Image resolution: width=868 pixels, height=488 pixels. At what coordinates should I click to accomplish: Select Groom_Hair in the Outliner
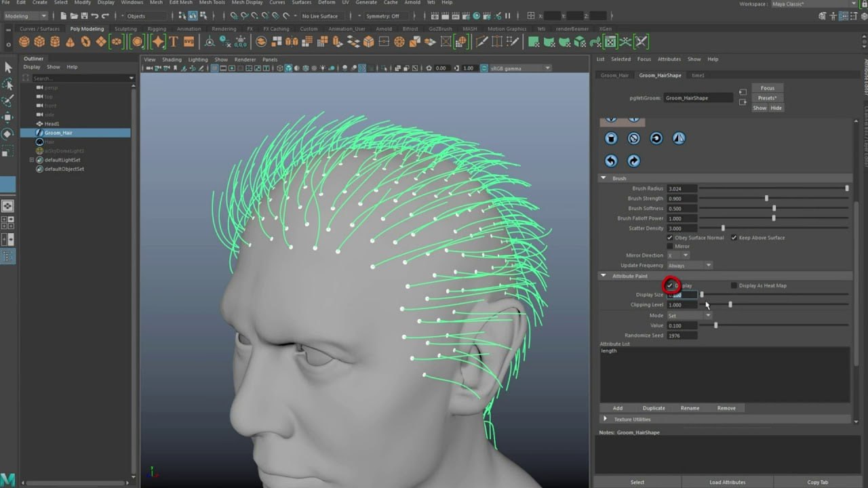[75, 133]
